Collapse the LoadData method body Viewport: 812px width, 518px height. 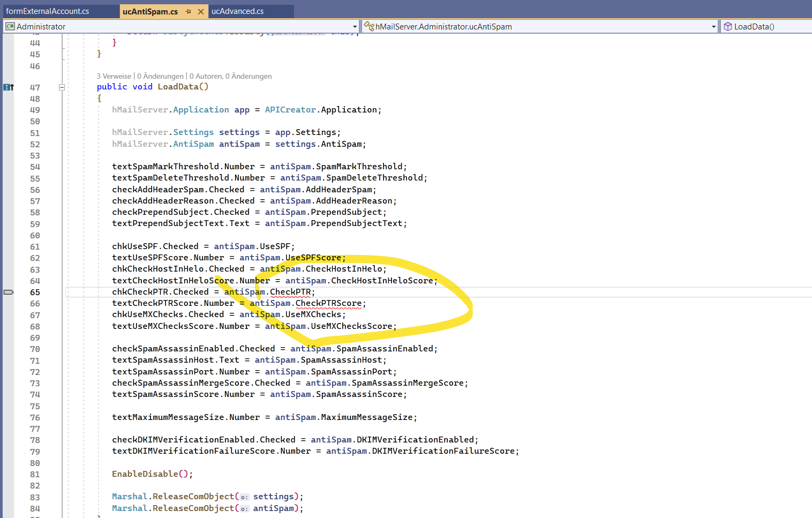(62, 86)
